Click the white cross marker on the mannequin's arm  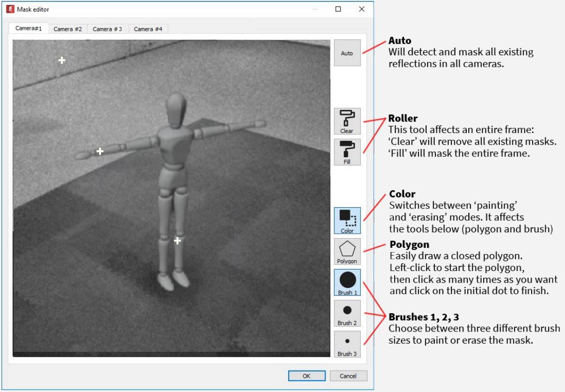100,151
